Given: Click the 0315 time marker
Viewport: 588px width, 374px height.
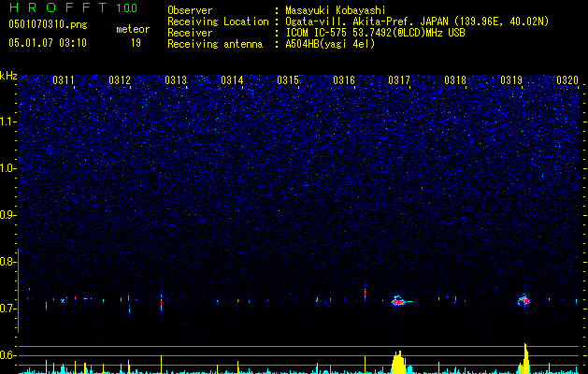Looking at the screenshot, I should [288, 80].
